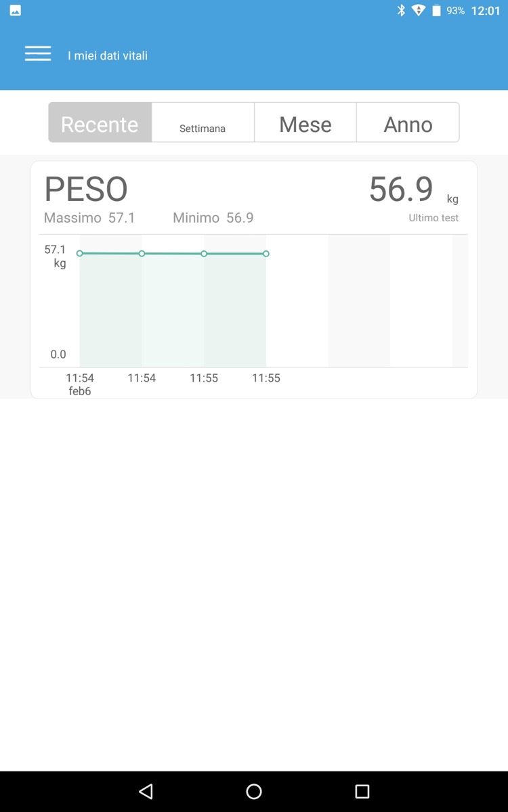Tap the second data point on graph
Screen dimensions: 508x812
click(x=142, y=253)
